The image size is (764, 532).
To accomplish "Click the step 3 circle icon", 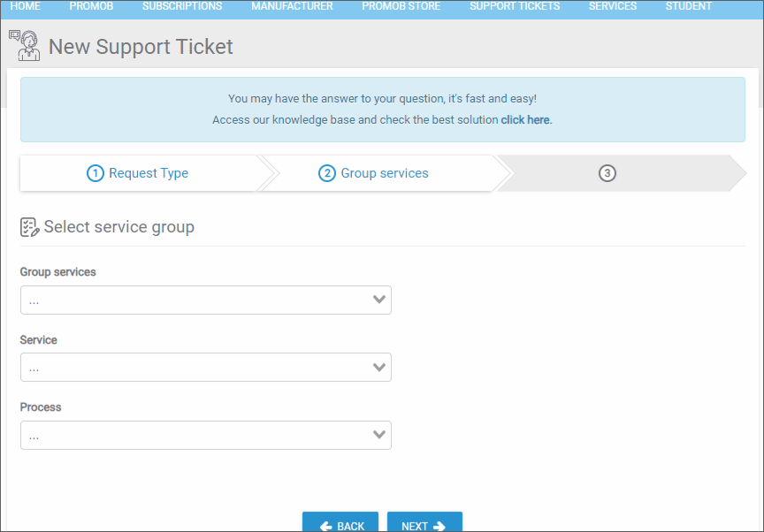I will click(607, 173).
